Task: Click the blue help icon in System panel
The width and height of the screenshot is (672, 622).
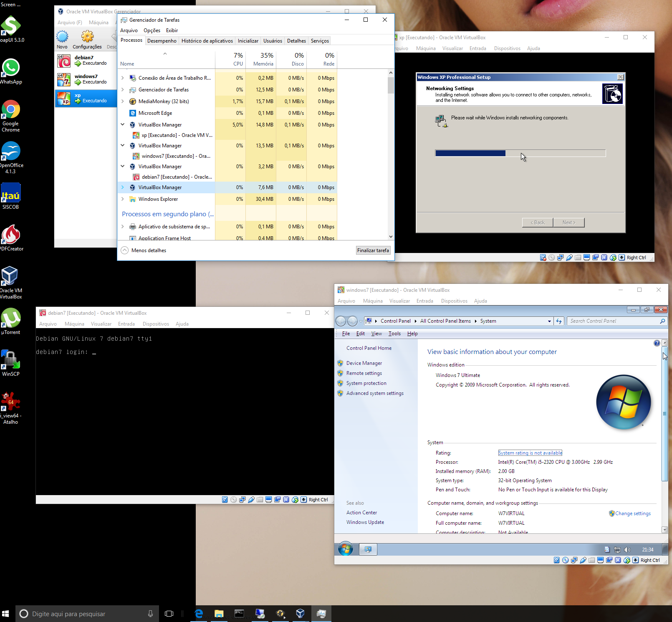Action: coord(657,343)
